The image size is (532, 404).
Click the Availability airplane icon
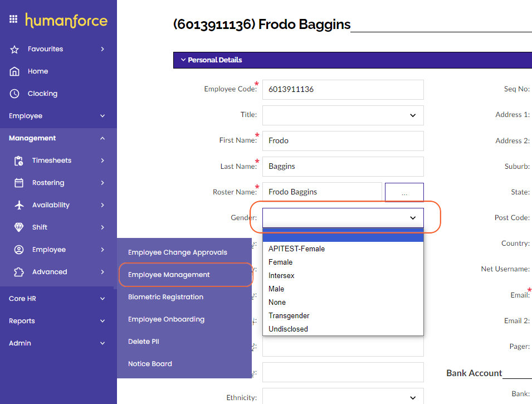tap(19, 205)
